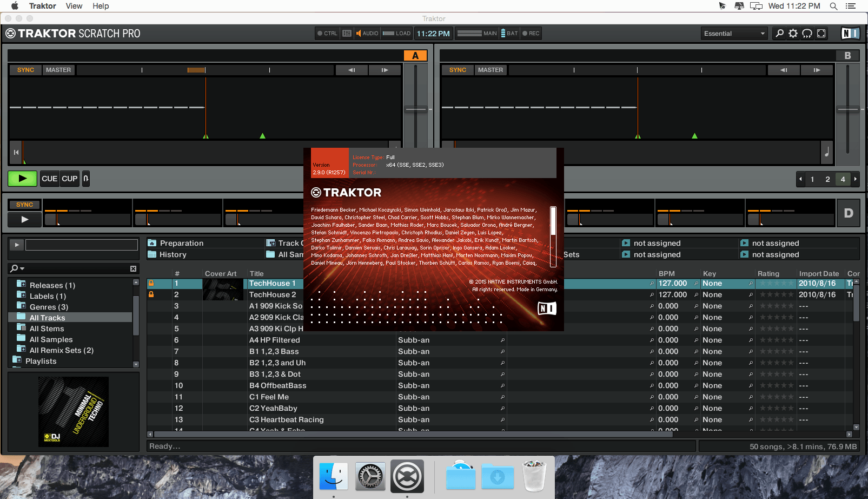Open the Traktor app in the Dock
This screenshot has width=868, height=499.
pos(407,477)
